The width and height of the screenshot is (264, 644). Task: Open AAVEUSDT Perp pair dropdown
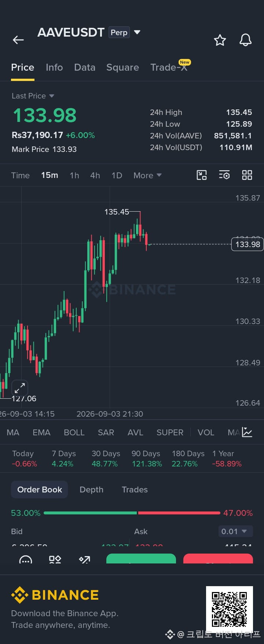137,32
